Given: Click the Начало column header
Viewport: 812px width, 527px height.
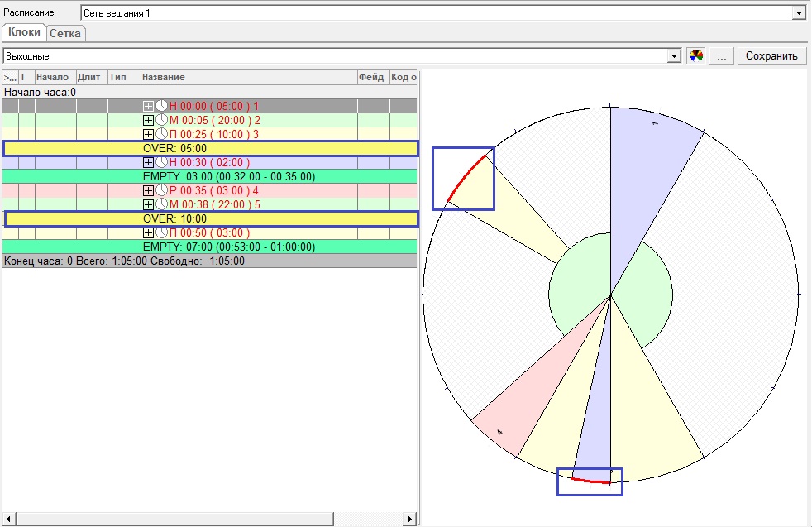Looking at the screenshot, I should pos(55,77).
